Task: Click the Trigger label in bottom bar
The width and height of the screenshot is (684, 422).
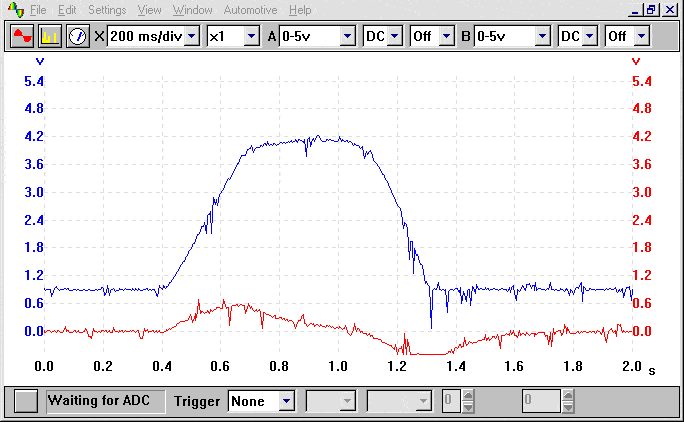Action: click(x=197, y=401)
